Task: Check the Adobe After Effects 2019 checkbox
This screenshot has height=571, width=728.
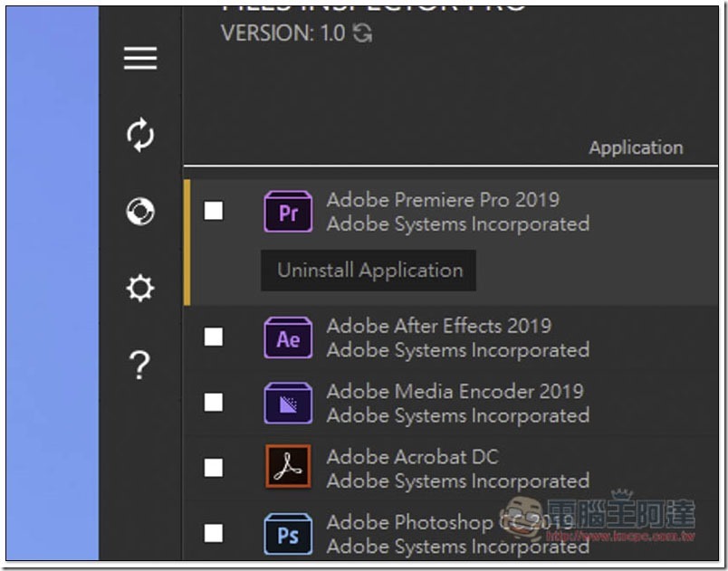Action: point(214,338)
